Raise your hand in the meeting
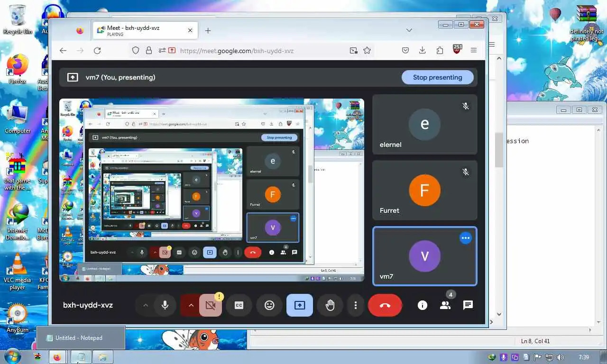Screen dimensions: 607x364 330,305
